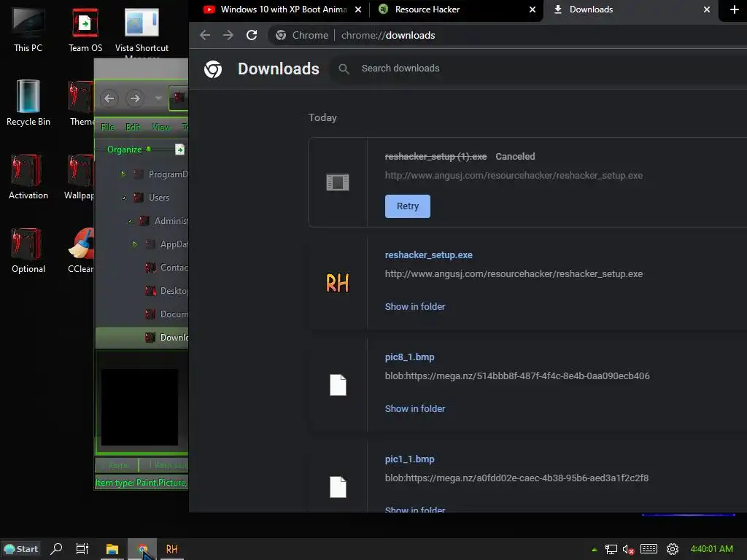Select the Downloads folder in tree
Viewport: 747px width, 560px height.
point(167,338)
